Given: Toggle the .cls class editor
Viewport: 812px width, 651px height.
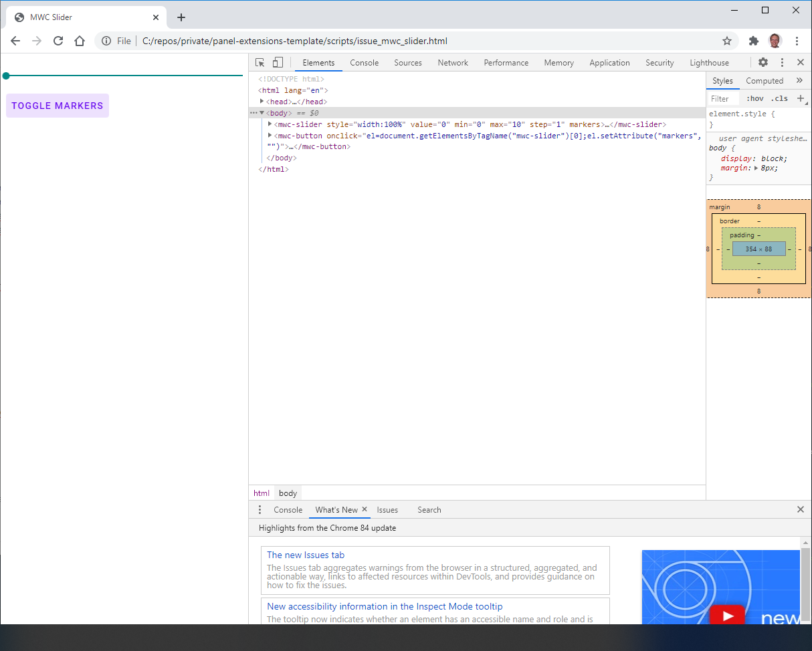Looking at the screenshot, I should 779,98.
